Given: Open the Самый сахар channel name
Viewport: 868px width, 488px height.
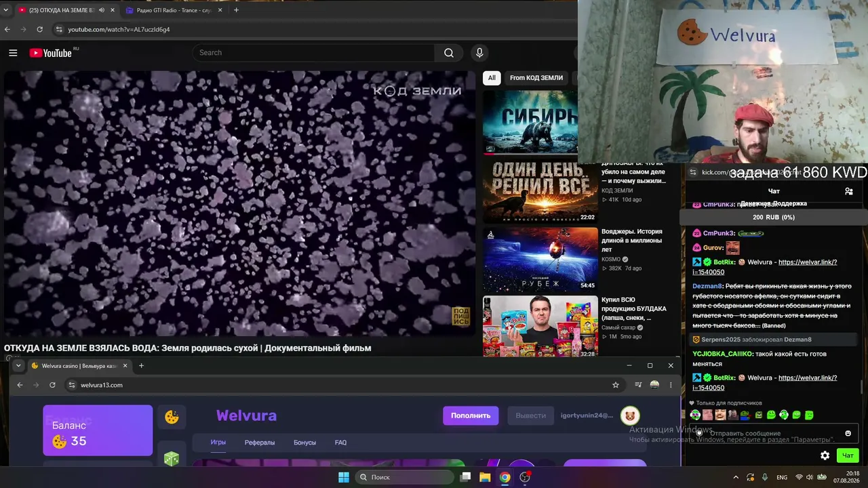Looking at the screenshot, I should (x=618, y=327).
